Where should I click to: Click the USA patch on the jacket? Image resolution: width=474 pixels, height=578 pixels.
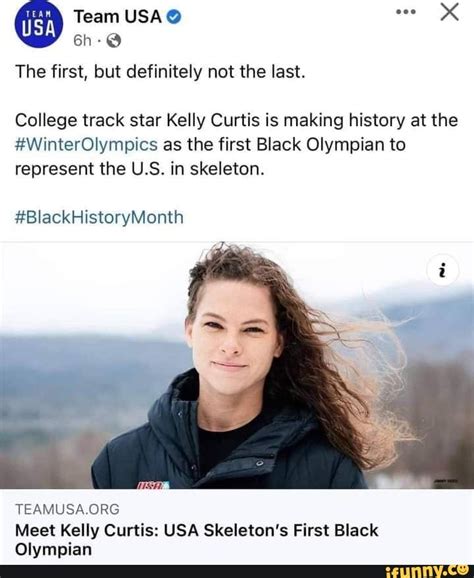[153, 484]
